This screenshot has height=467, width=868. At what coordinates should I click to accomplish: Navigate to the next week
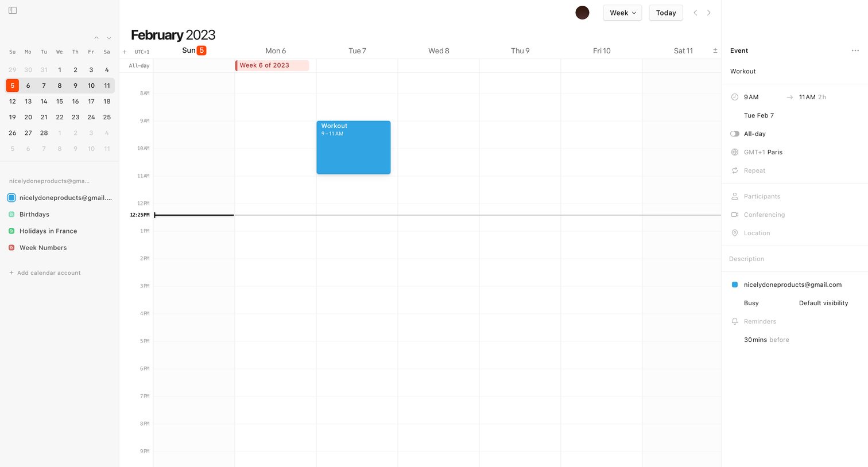coord(709,13)
